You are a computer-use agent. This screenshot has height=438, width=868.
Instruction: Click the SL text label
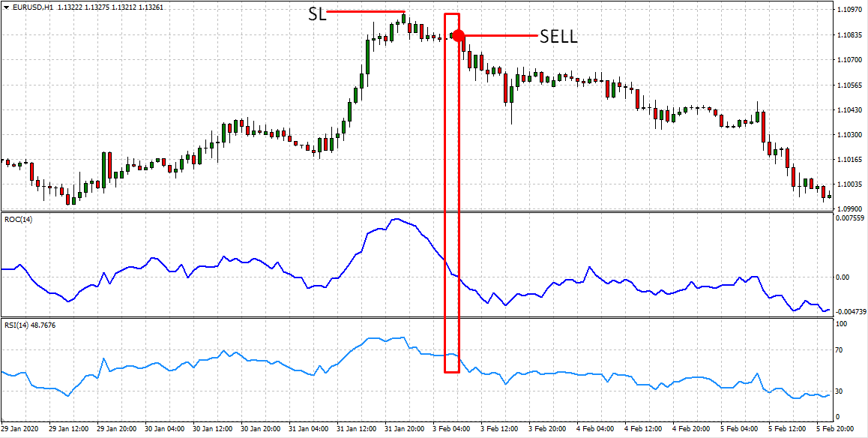pyautogui.click(x=317, y=14)
